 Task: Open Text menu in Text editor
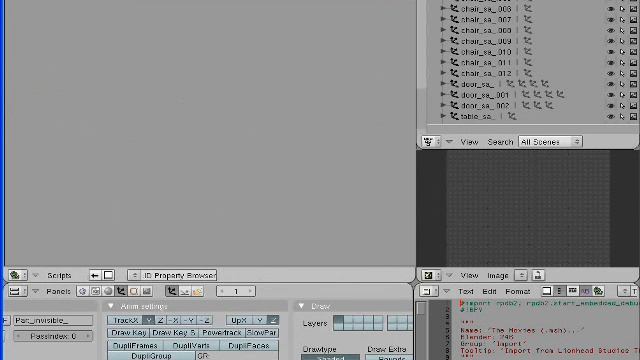(x=466, y=291)
